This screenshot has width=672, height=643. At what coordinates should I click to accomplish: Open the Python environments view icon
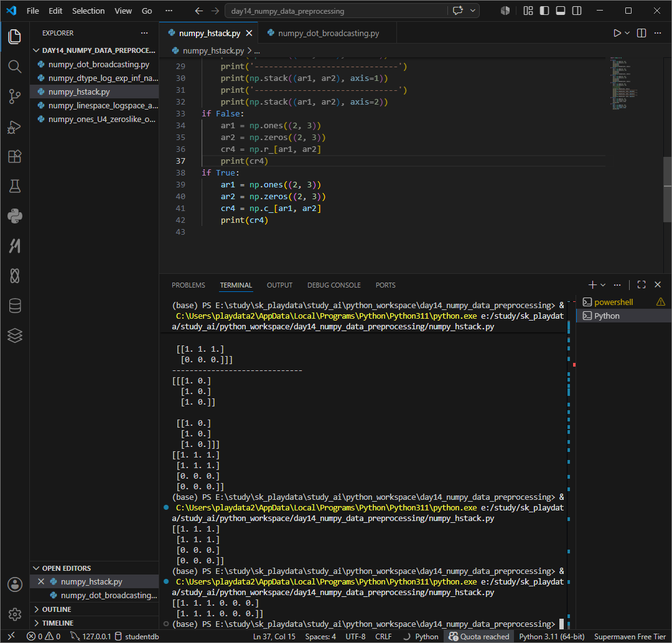[14, 216]
